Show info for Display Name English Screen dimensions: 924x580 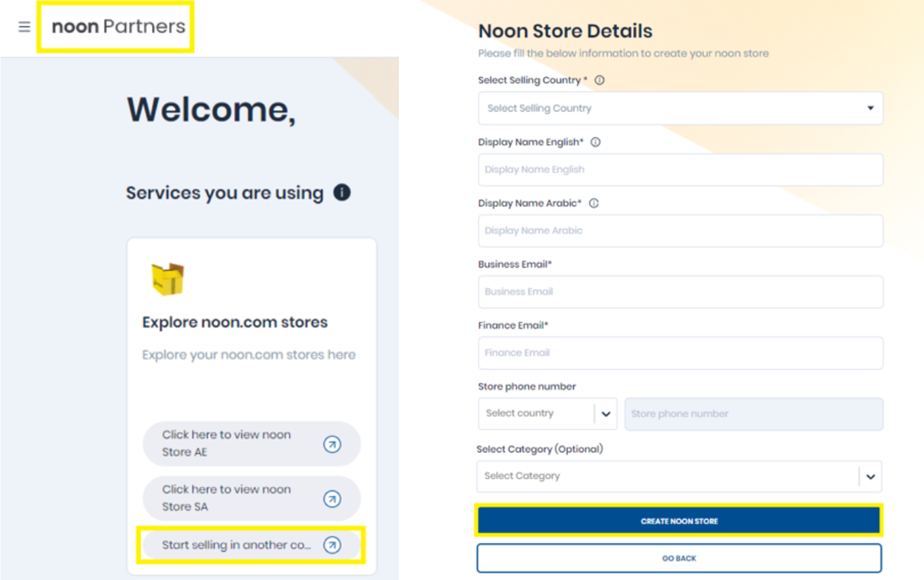point(596,142)
